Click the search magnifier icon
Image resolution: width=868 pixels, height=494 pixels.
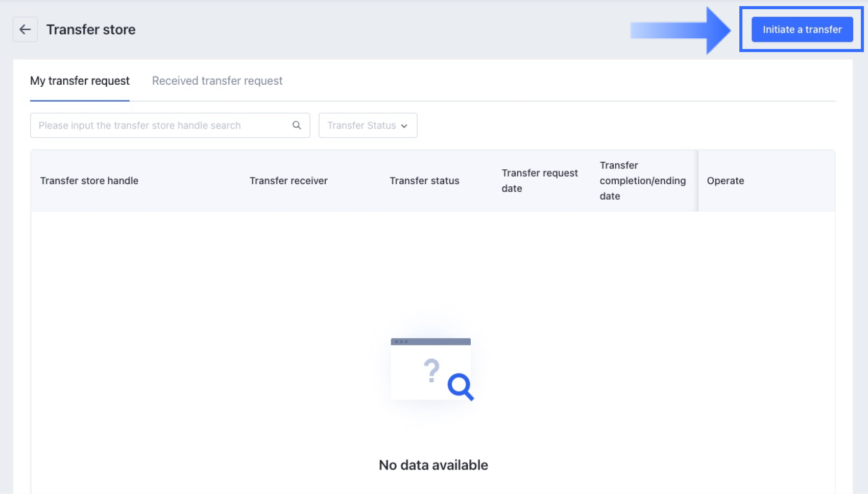pyautogui.click(x=297, y=125)
